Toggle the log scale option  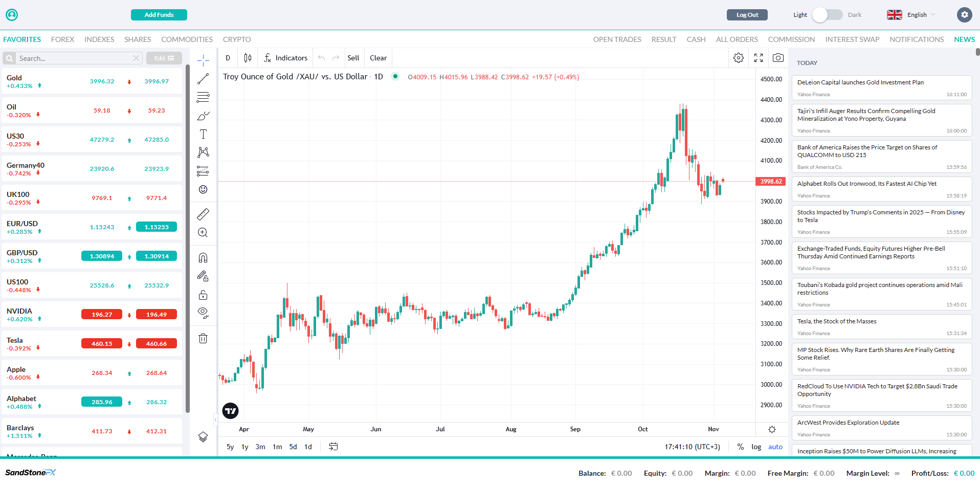tap(756, 447)
